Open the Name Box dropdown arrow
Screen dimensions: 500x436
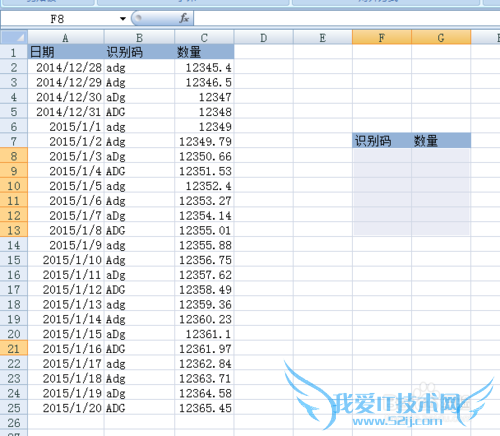(x=123, y=19)
